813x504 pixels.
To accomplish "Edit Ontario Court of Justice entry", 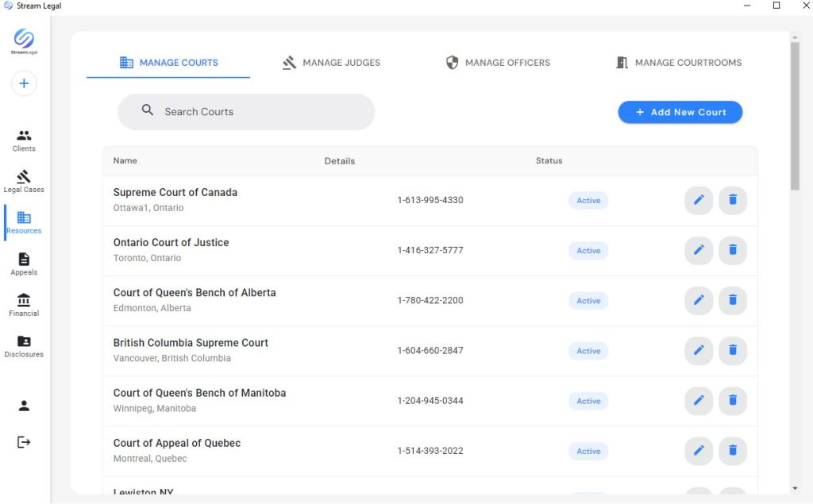I will [x=699, y=251].
